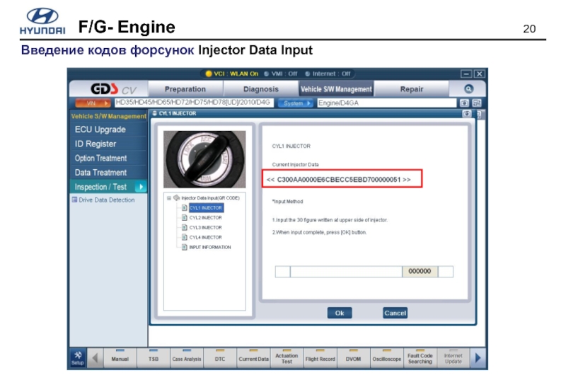Expand Inspection / Test arrow
This screenshot has width=566, height=392.
[x=141, y=187]
